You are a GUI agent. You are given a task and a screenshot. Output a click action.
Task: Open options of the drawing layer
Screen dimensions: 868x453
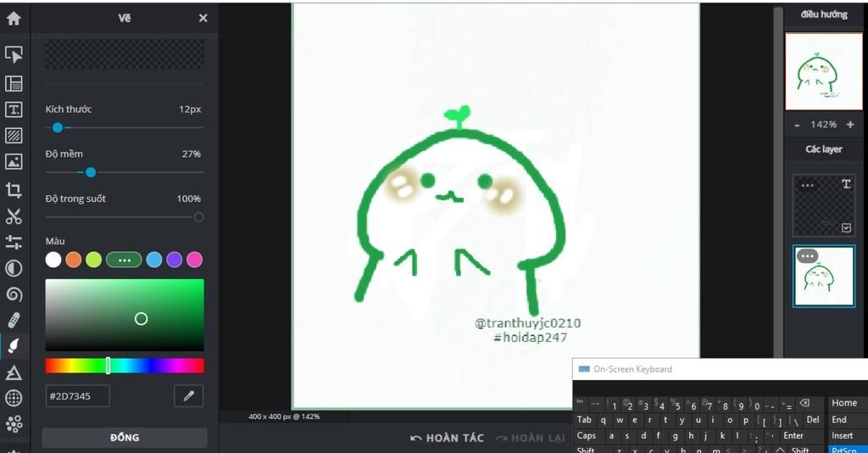click(x=807, y=256)
